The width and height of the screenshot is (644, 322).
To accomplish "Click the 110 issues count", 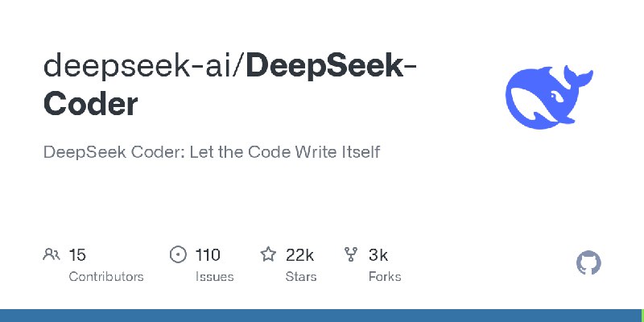I will tap(208, 255).
